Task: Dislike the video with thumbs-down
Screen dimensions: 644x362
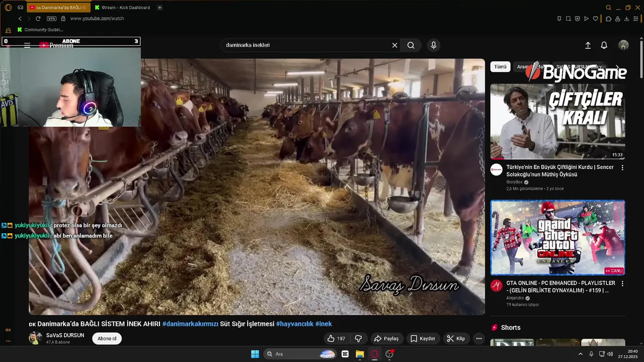Action: coord(358,338)
